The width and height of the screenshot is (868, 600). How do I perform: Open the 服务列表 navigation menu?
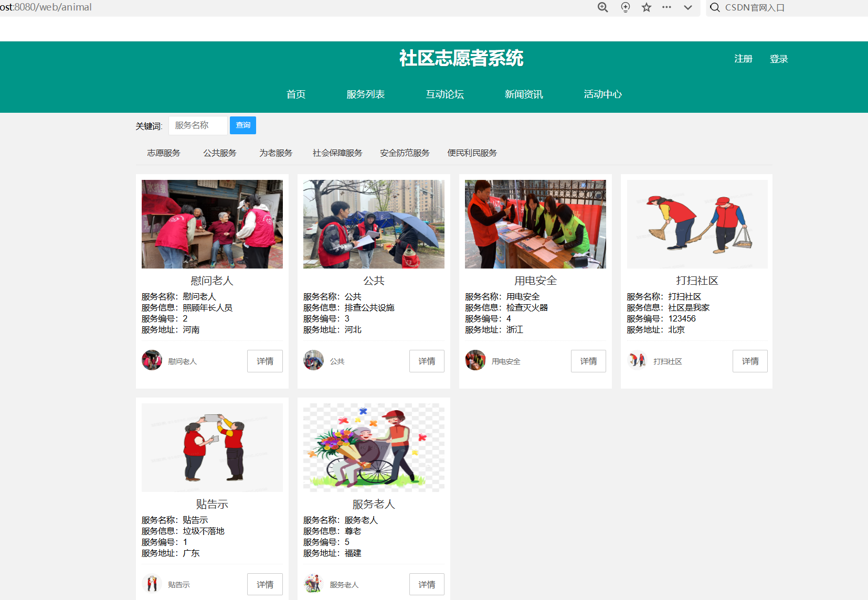pos(365,94)
